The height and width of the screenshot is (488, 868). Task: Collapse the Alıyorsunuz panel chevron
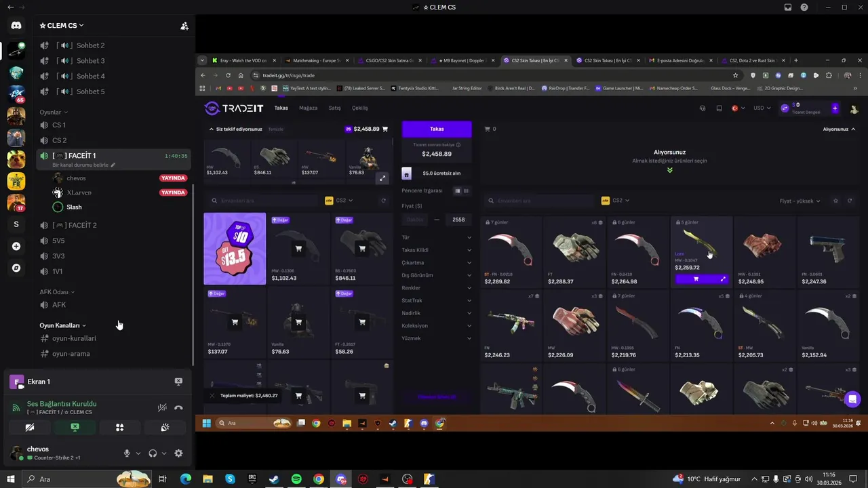[x=853, y=129]
